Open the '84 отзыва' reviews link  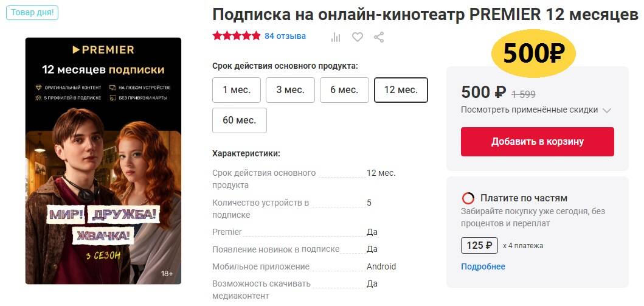(x=285, y=36)
